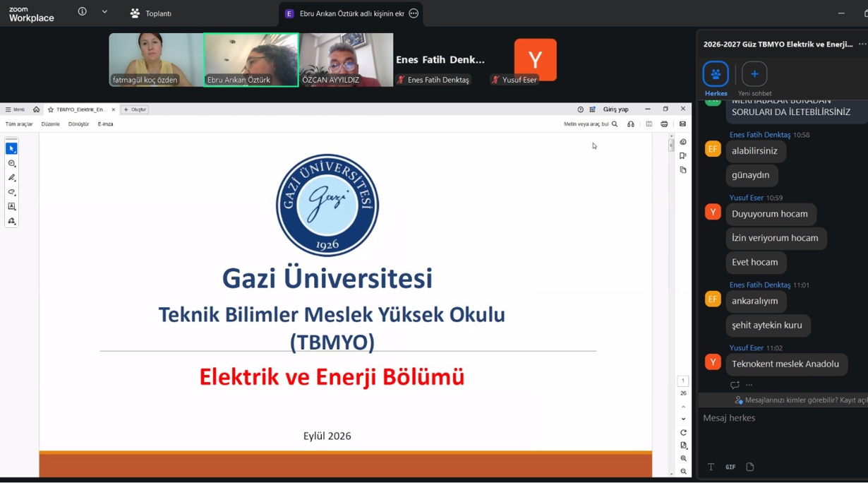
Task: Click Giriş yap sign-in link
Action: coord(616,109)
